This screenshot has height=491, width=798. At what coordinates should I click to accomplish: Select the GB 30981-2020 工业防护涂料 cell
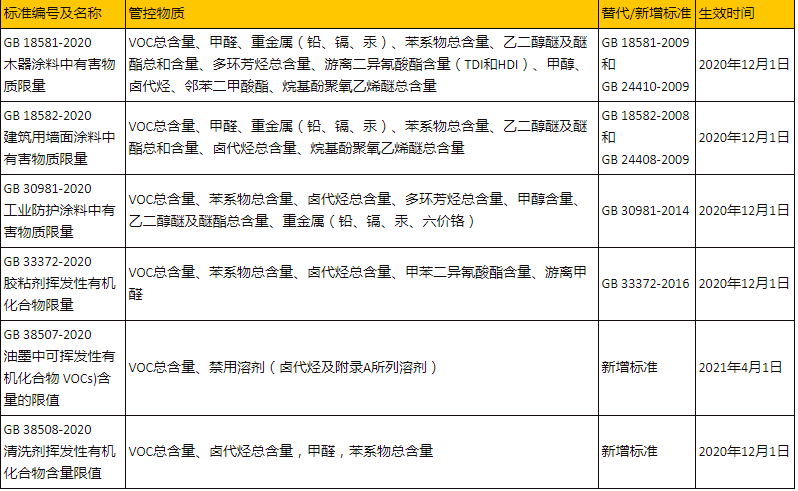[63, 211]
